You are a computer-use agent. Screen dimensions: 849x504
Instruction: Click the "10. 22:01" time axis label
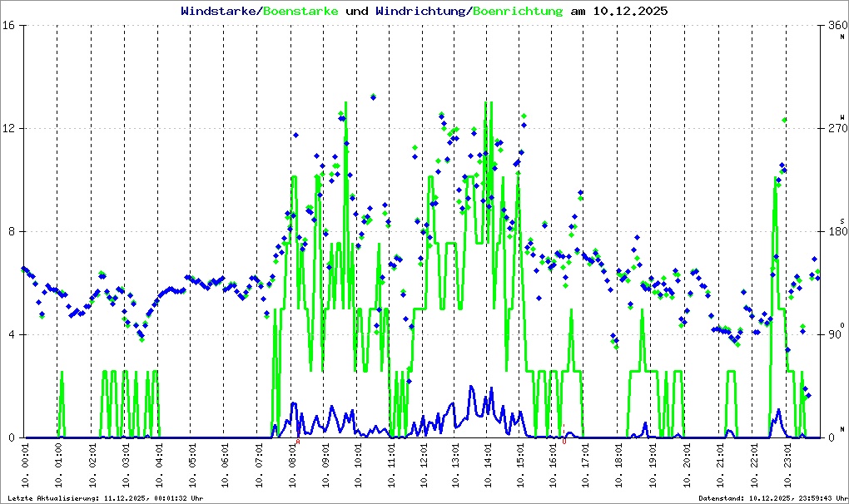[752, 464]
